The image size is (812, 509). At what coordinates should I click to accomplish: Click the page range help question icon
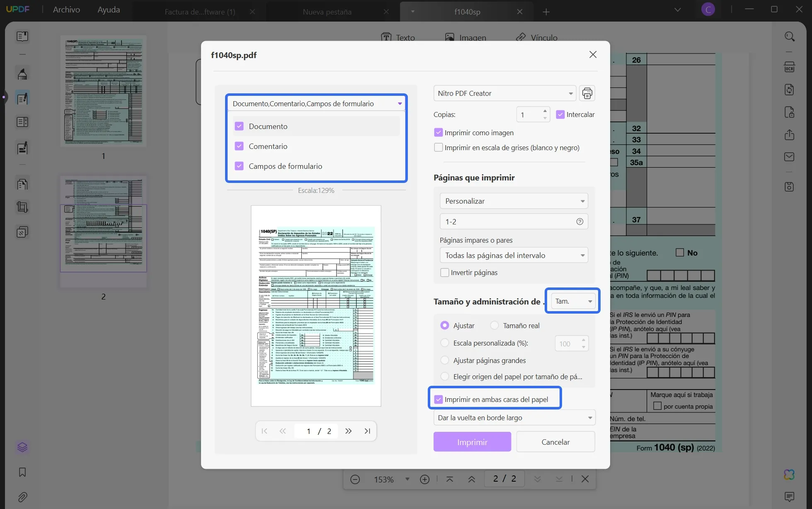pyautogui.click(x=580, y=222)
